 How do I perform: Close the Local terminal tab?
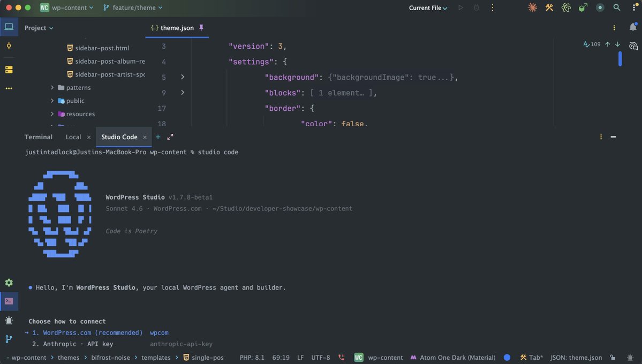89,137
